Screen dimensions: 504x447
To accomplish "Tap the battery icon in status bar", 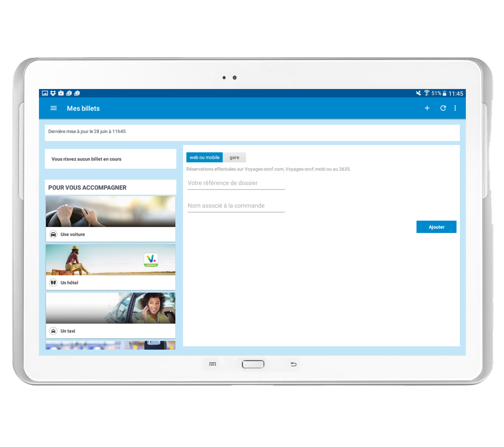I will tap(444, 93).
